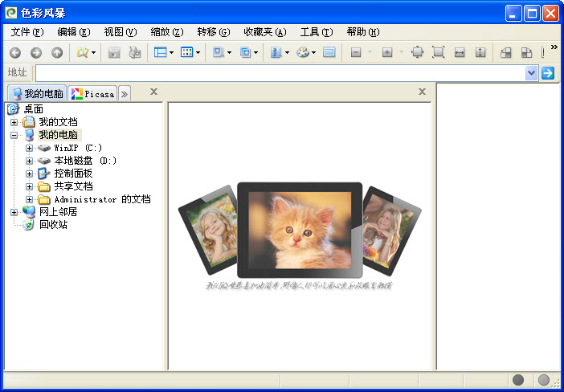Show more toolbar buttons chevron

554,47
